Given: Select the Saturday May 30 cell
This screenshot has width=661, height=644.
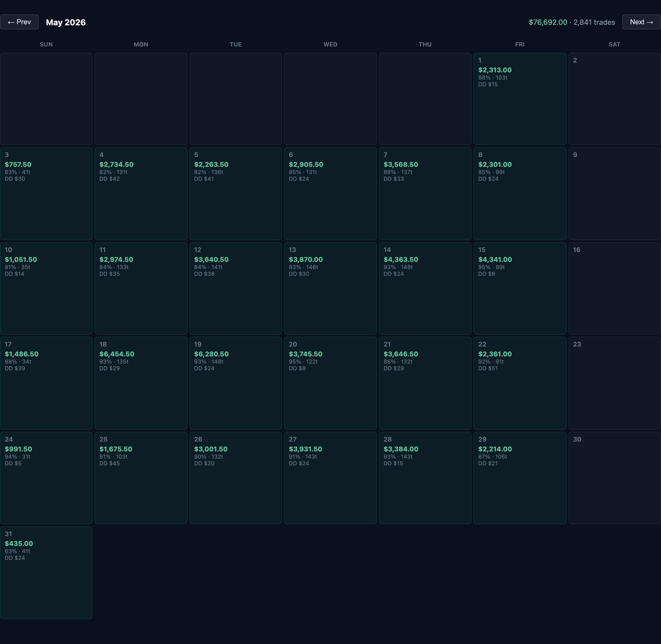Looking at the screenshot, I should pyautogui.click(x=615, y=478).
